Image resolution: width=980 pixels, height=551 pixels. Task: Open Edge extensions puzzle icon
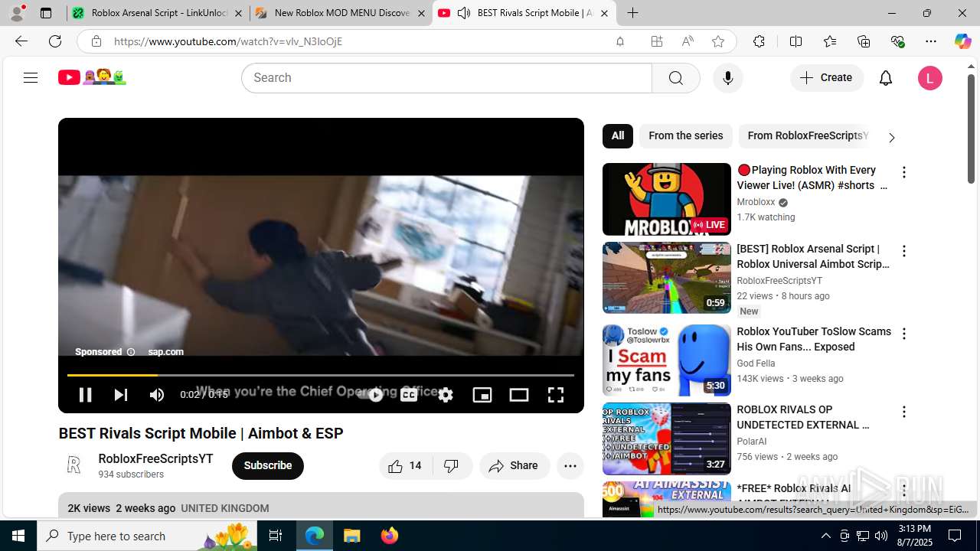[x=759, y=41]
